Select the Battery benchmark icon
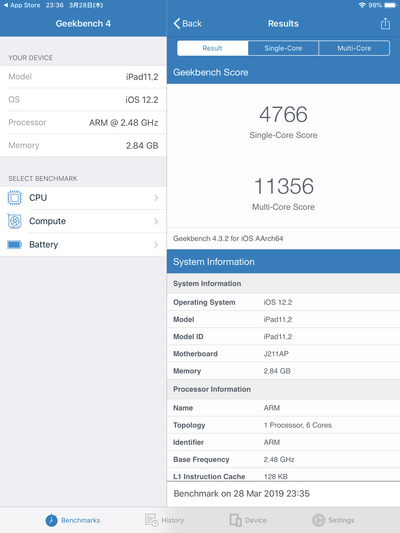The height and width of the screenshot is (533, 400). click(14, 245)
